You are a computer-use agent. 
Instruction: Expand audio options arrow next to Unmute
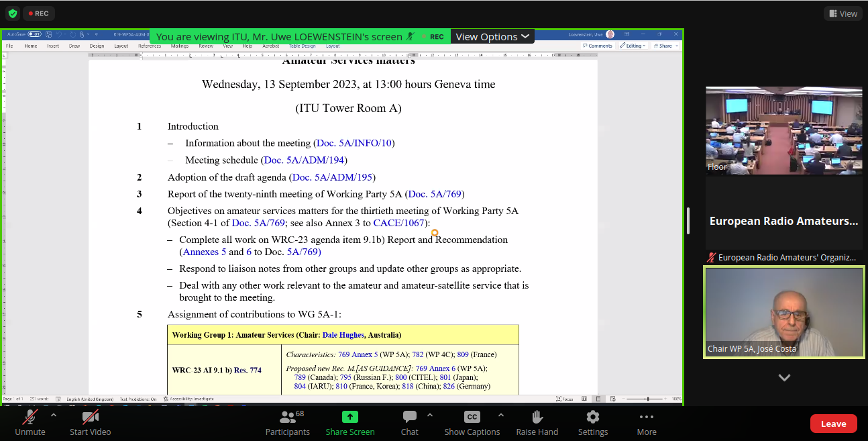click(x=54, y=415)
